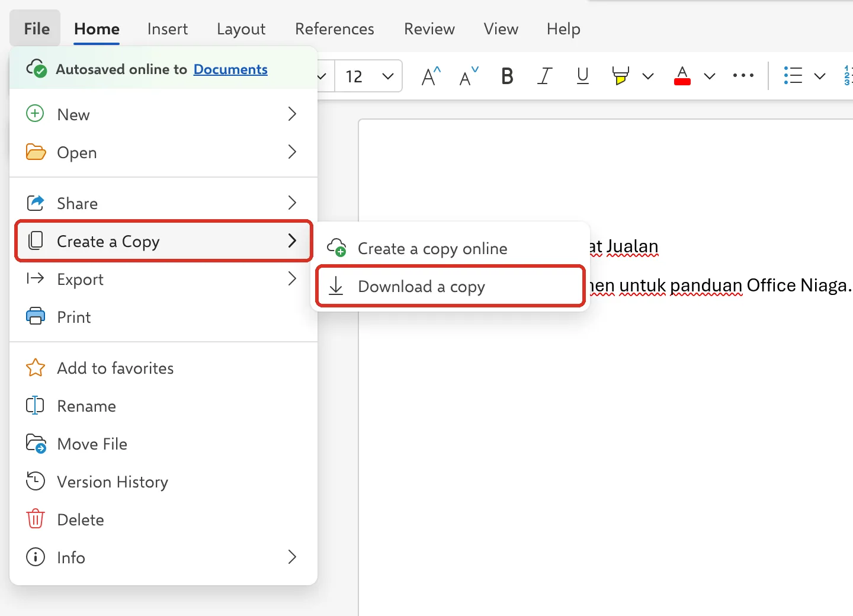This screenshot has width=853, height=616.
Task: Click the text Office Niaga in document
Action: pos(797,285)
